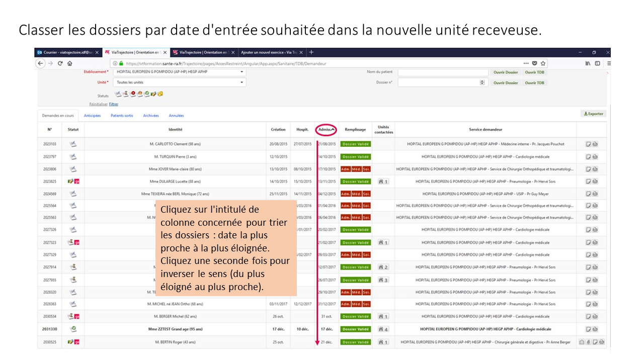The image size is (644, 362).
Task: Sort by Admiss. column header
Action: (326, 130)
